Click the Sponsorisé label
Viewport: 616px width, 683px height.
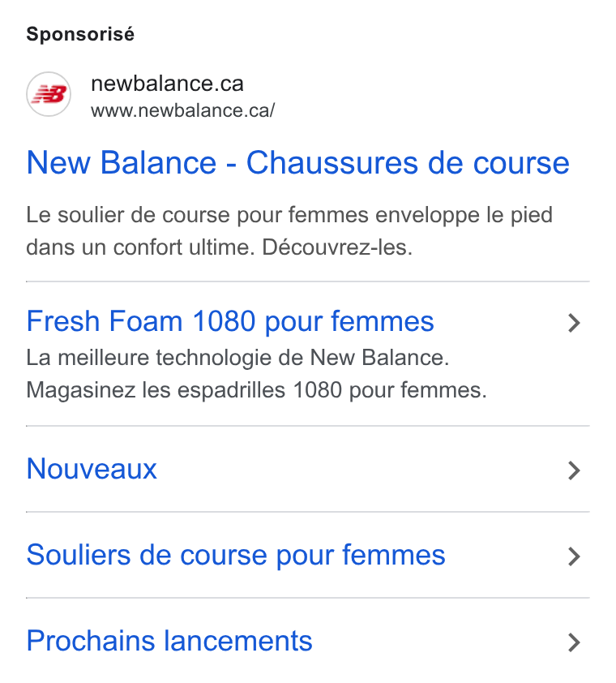tap(80, 34)
